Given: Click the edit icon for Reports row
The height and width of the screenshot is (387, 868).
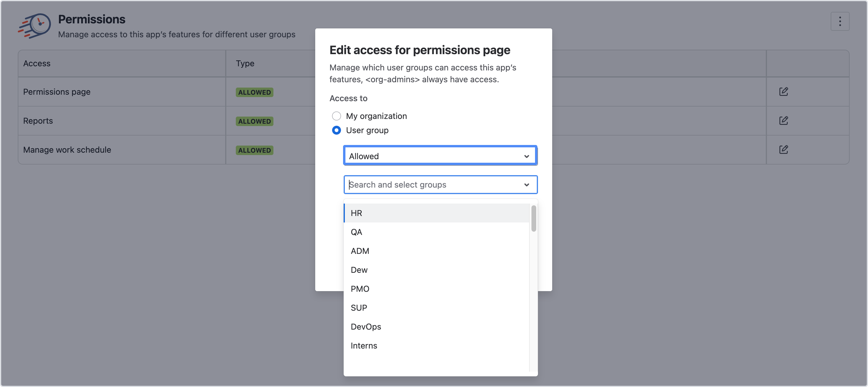Looking at the screenshot, I should click(x=784, y=120).
